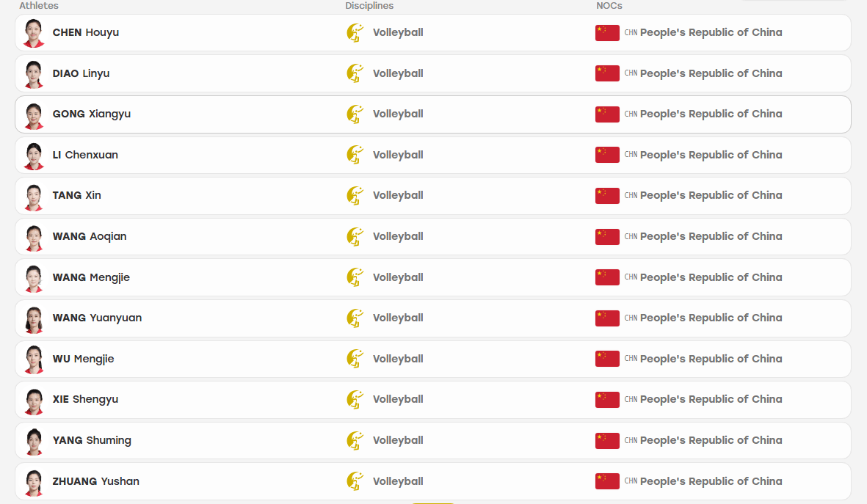The height and width of the screenshot is (504, 867).
Task: Click WANG Yuanyuan's portrait thumbnail
Action: pos(34,319)
